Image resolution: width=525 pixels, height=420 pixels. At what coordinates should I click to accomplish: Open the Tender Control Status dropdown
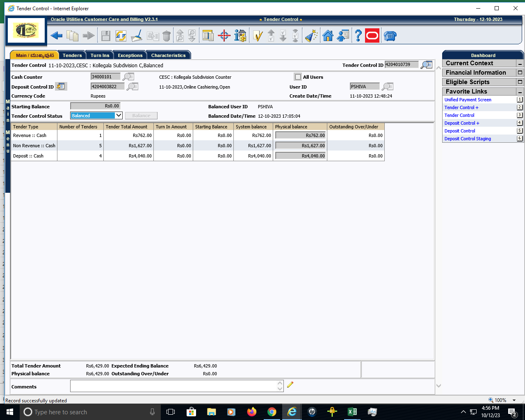click(x=119, y=116)
